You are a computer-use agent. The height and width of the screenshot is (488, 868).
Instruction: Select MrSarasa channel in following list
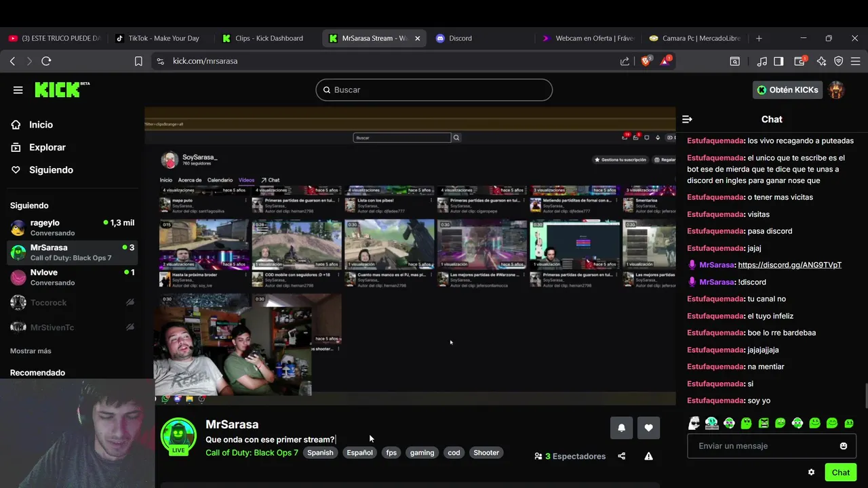[x=73, y=253]
